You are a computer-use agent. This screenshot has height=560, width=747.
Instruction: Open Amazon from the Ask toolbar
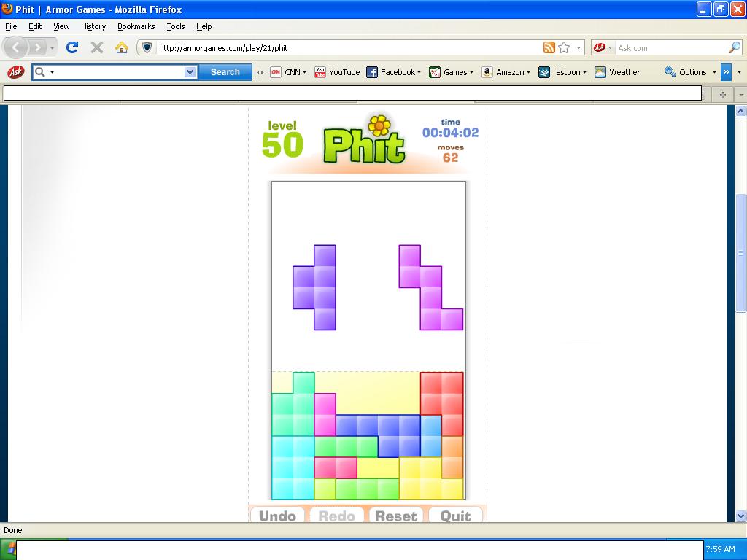point(506,72)
